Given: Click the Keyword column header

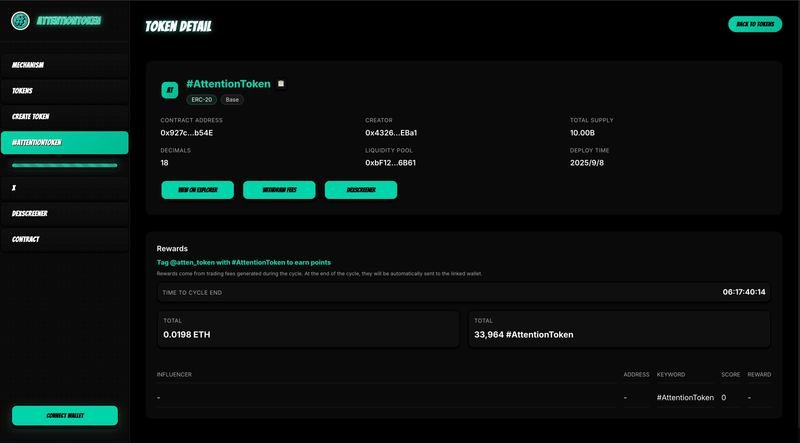Looking at the screenshot, I should pyautogui.click(x=671, y=375).
